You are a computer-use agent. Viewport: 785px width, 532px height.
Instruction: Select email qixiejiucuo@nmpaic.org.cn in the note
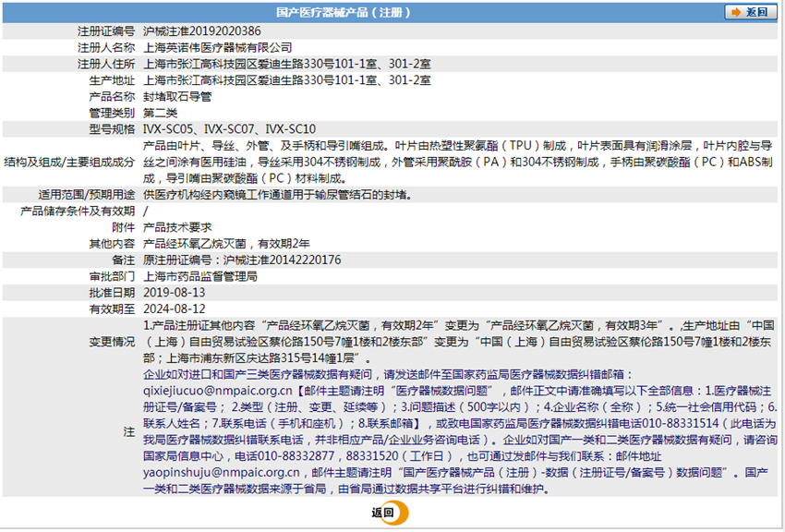pos(217,391)
